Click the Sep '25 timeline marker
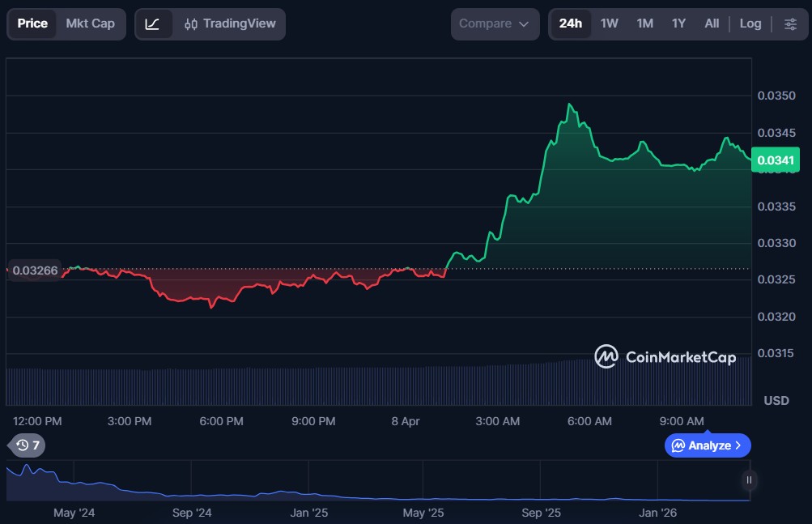Viewport: 812px width, 524px height. point(541,513)
